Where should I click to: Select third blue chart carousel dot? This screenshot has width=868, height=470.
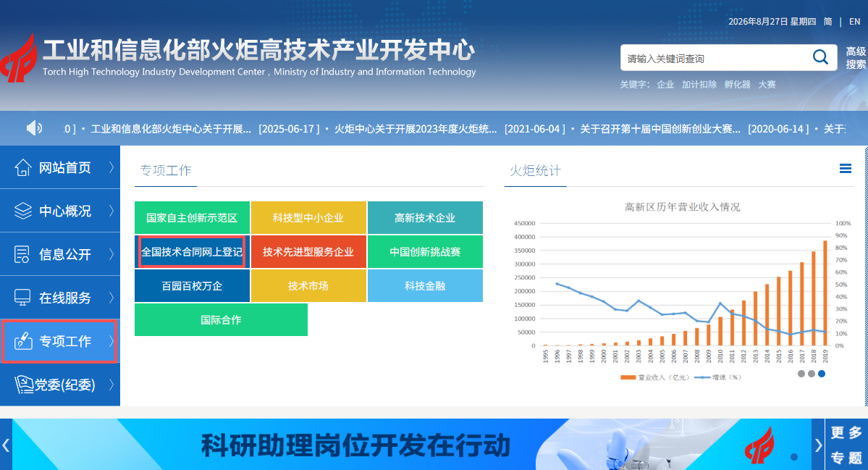click(822, 374)
